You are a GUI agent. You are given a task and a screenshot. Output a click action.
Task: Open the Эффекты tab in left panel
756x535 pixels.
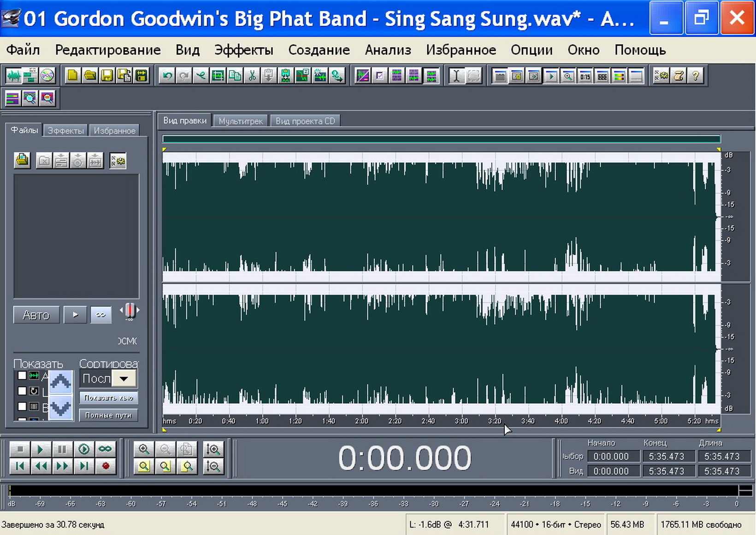point(66,131)
